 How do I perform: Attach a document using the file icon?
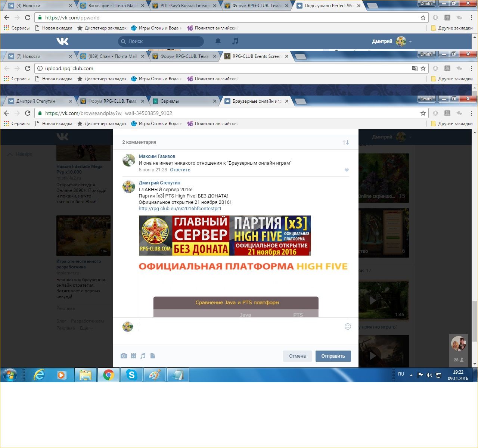point(153,356)
